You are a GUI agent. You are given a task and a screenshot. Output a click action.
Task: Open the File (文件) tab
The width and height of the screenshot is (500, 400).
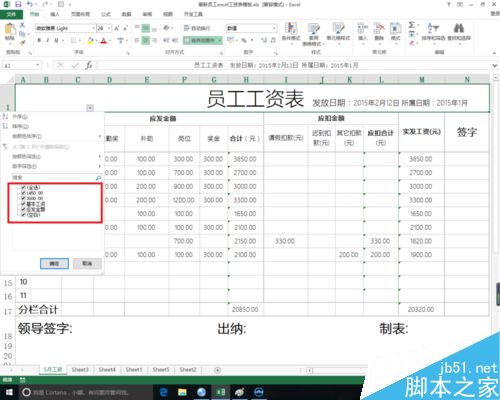11,14
